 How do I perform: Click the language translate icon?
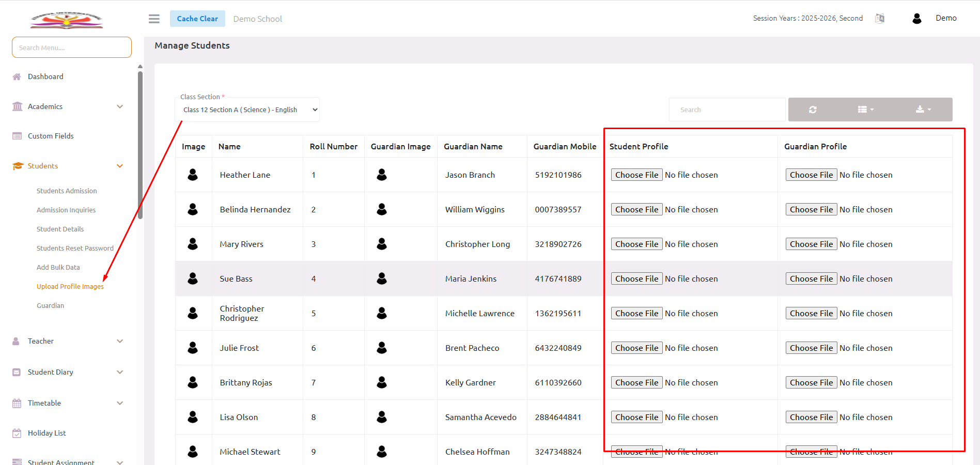pyautogui.click(x=880, y=19)
